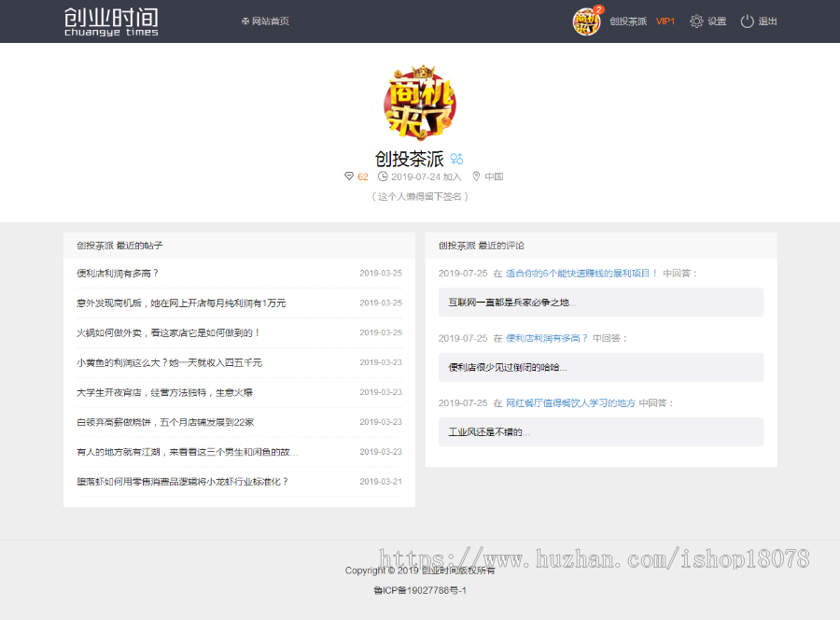840x620 pixels.
Task: Click the large 商机来了 profile avatar image
Action: tap(420, 103)
